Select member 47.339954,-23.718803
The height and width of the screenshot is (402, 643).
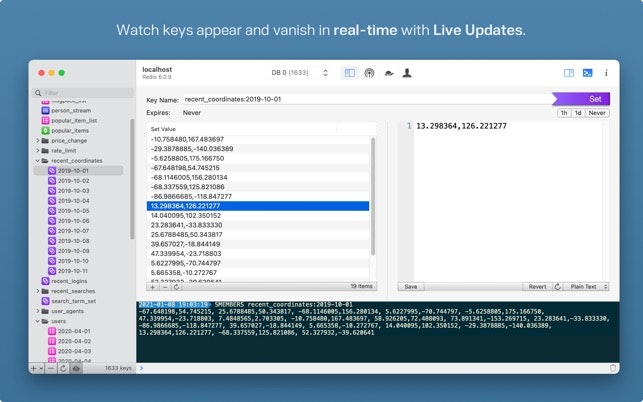[258, 254]
